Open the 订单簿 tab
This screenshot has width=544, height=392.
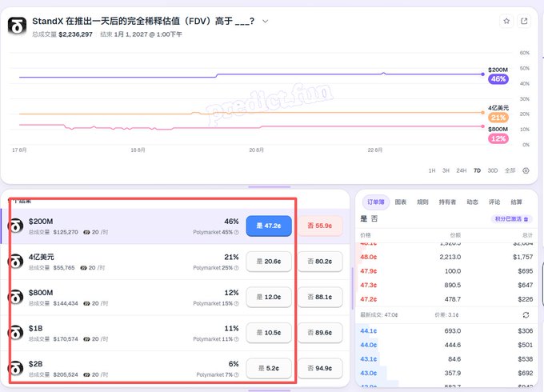click(x=376, y=202)
